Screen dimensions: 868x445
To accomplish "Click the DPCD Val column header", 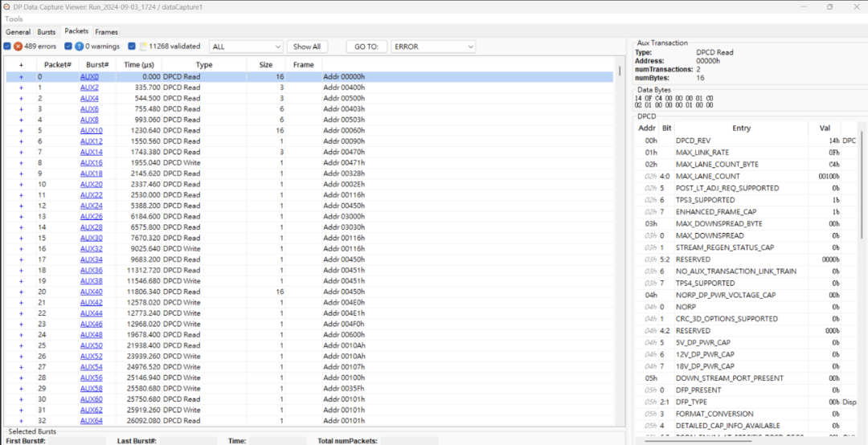I will (x=825, y=128).
